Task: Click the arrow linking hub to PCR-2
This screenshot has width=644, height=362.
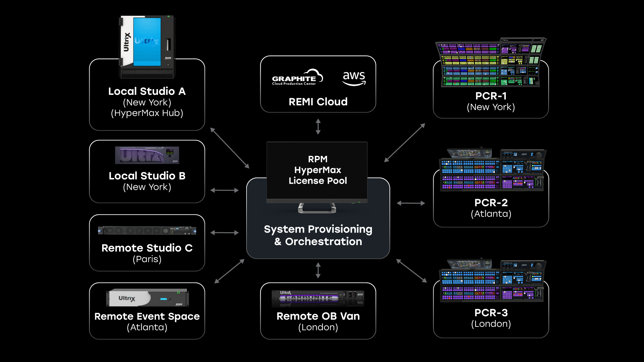Action: (x=411, y=203)
